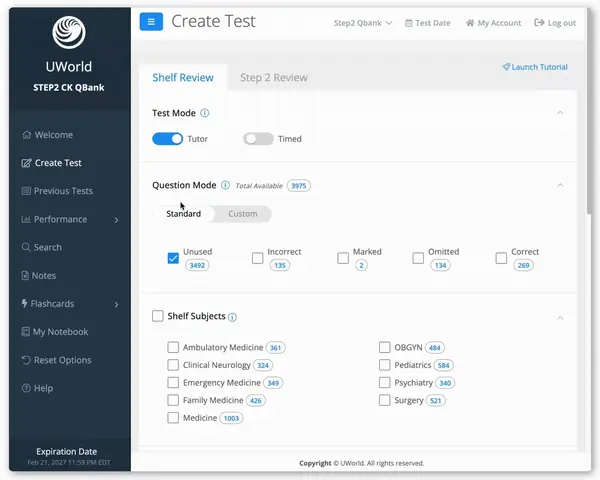Select the Standard question mode
600x480 pixels.
click(183, 214)
